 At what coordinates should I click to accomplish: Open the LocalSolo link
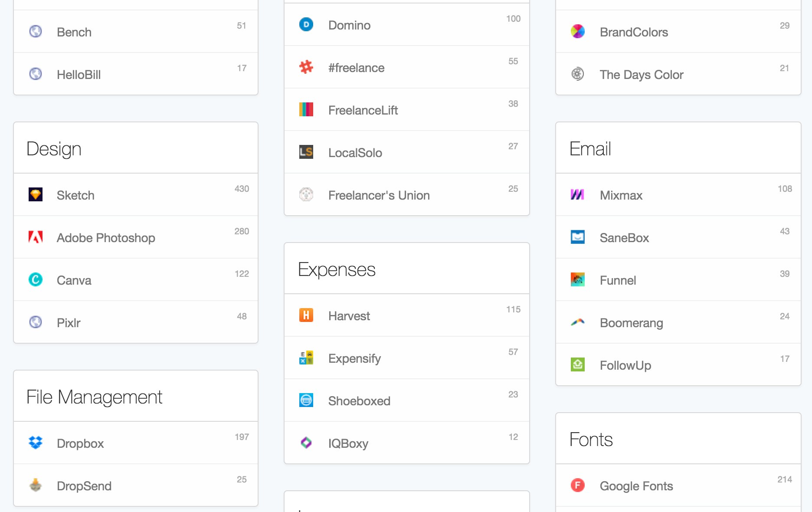tap(355, 153)
